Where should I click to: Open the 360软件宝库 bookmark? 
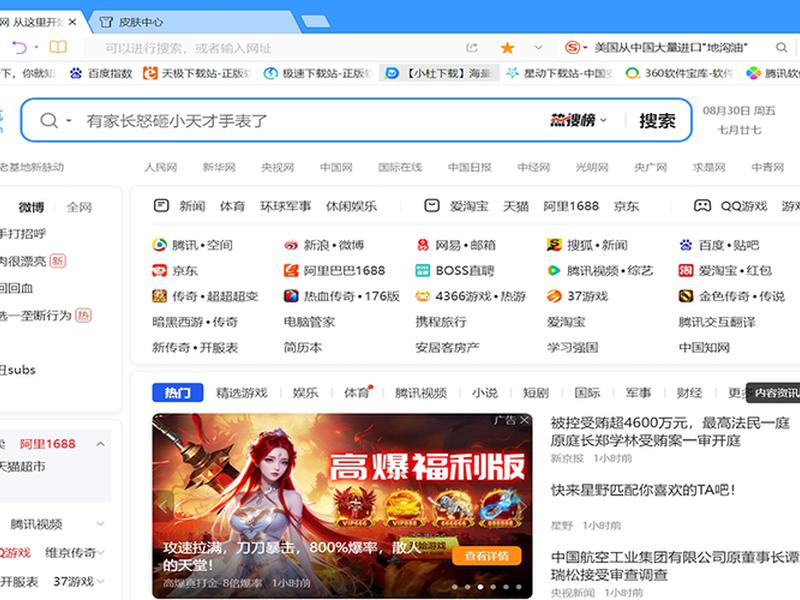(x=679, y=73)
